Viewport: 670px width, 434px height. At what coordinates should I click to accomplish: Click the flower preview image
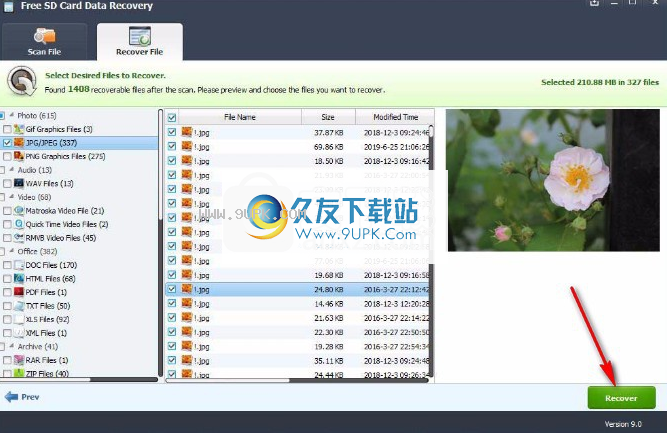coord(553,180)
